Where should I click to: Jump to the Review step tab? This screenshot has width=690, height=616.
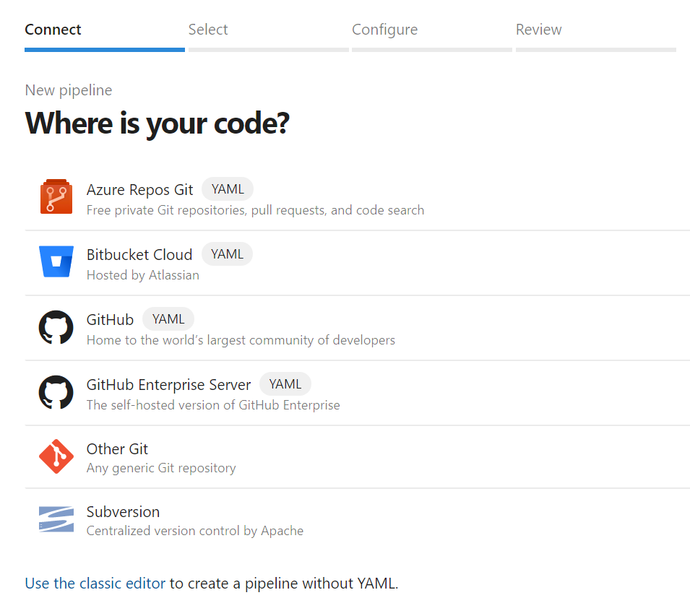[538, 30]
